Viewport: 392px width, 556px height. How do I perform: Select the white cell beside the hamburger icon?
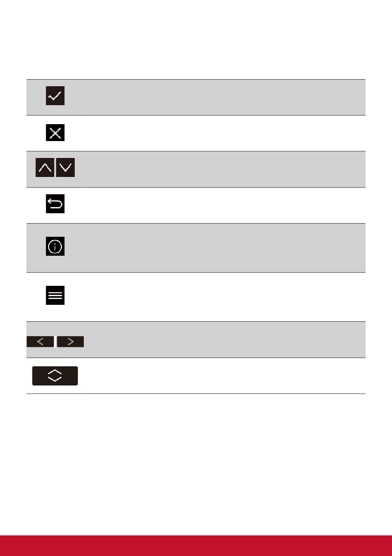224,297
